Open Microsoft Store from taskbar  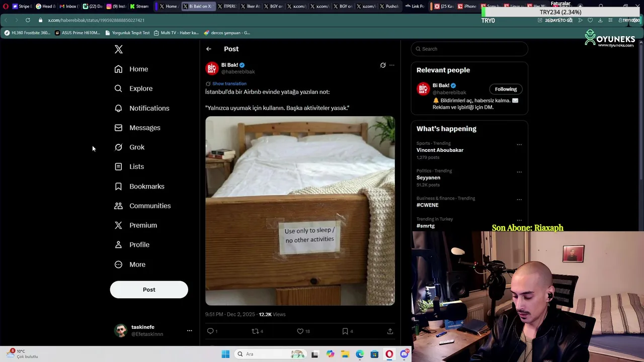[374, 354]
